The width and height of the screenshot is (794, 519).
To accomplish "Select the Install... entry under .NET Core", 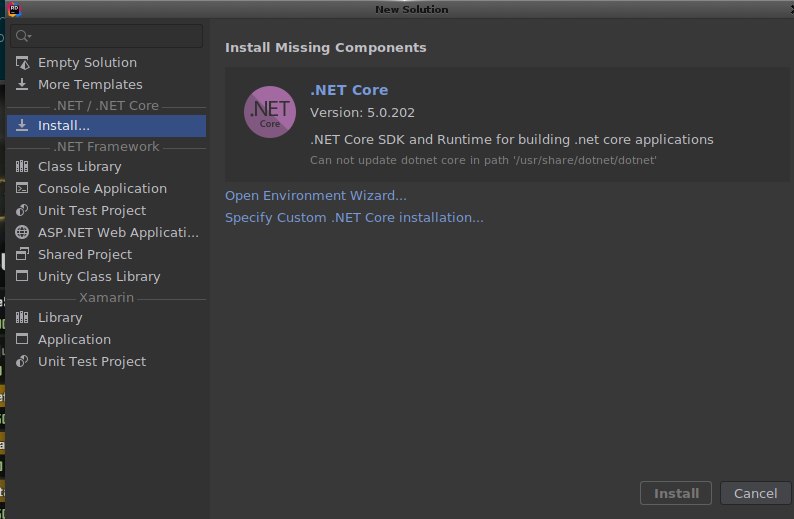I will [106, 126].
